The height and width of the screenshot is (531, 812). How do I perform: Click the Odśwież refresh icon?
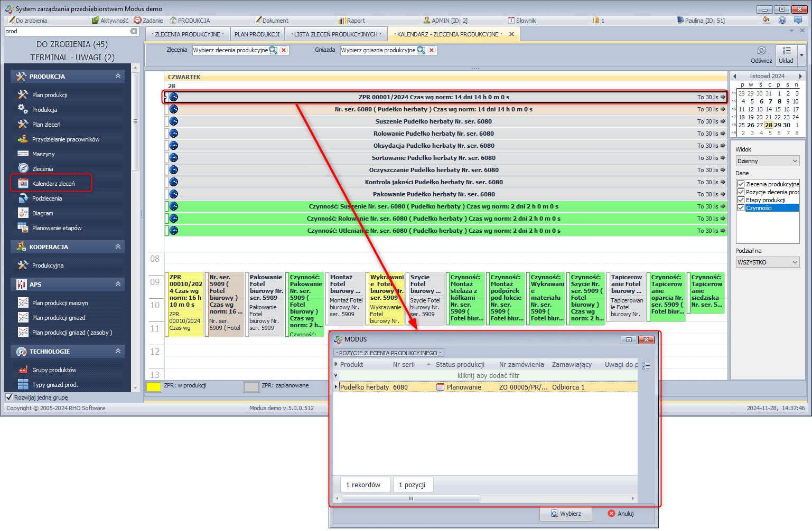[x=761, y=51]
